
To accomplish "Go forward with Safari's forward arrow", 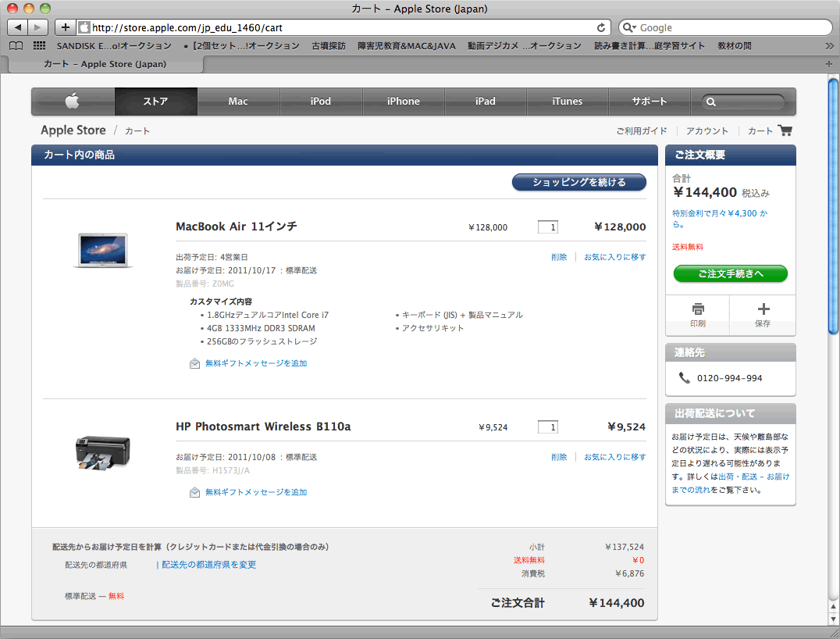I will pyautogui.click(x=37, y=27).
